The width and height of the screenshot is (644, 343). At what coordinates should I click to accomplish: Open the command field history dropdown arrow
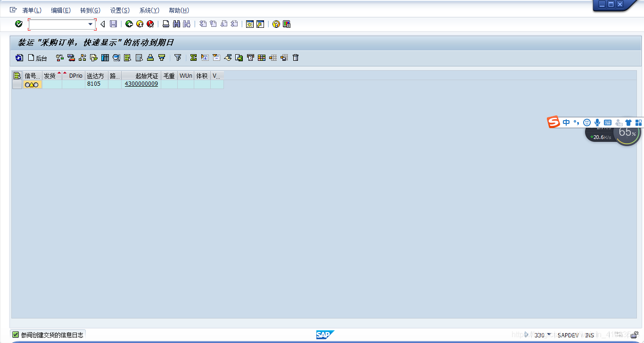(x=91, y=24)
